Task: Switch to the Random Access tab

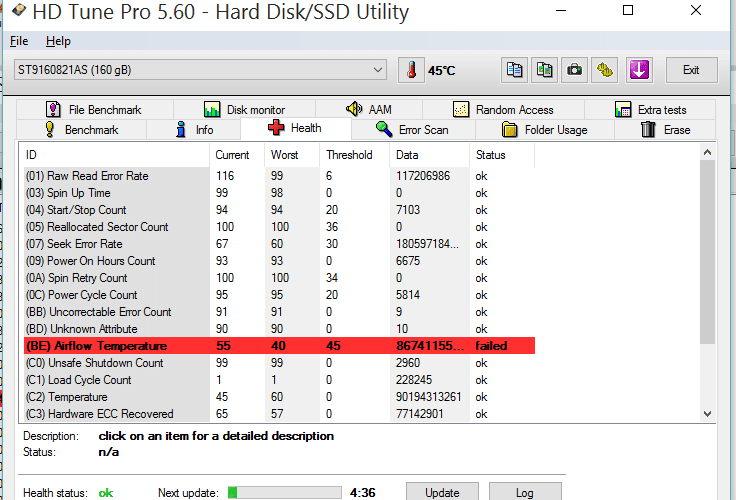Action: tap(504, 110)
